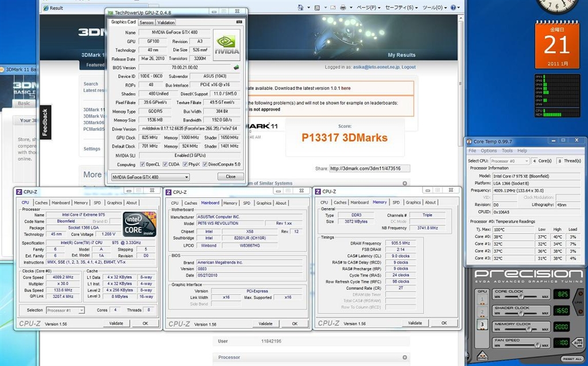The height and width of the screenshot is (366, 588).
Task: Click the Home icon in the browser toolbar
Action: point(300,7)
